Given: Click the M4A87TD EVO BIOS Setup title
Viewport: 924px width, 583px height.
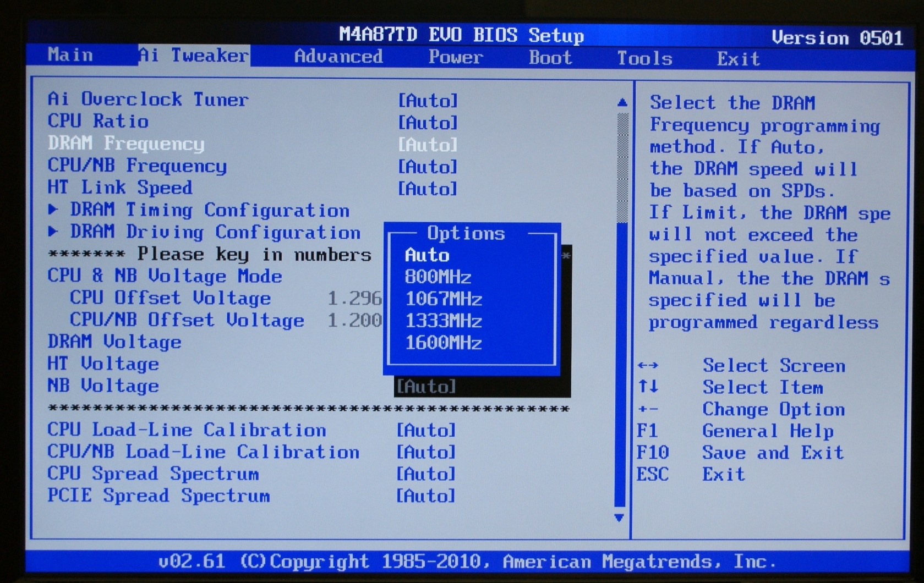Looking at the screenshot, I should click(461, 35).
